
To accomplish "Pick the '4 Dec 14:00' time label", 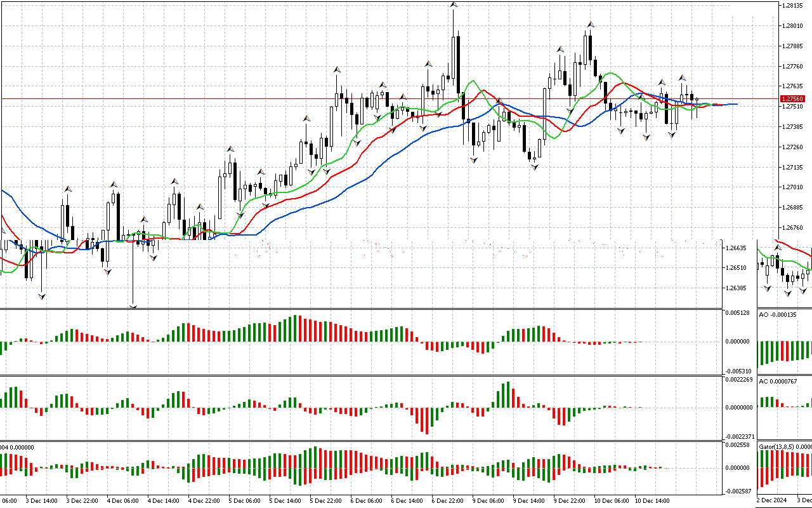I will click(164, 501).
